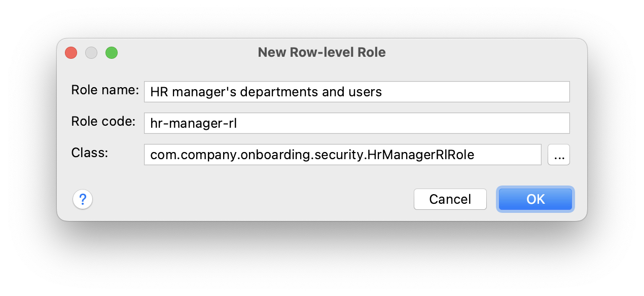Screen dimensions: 644x296
Task: Open context help using the ? icon
Action: 83,199
